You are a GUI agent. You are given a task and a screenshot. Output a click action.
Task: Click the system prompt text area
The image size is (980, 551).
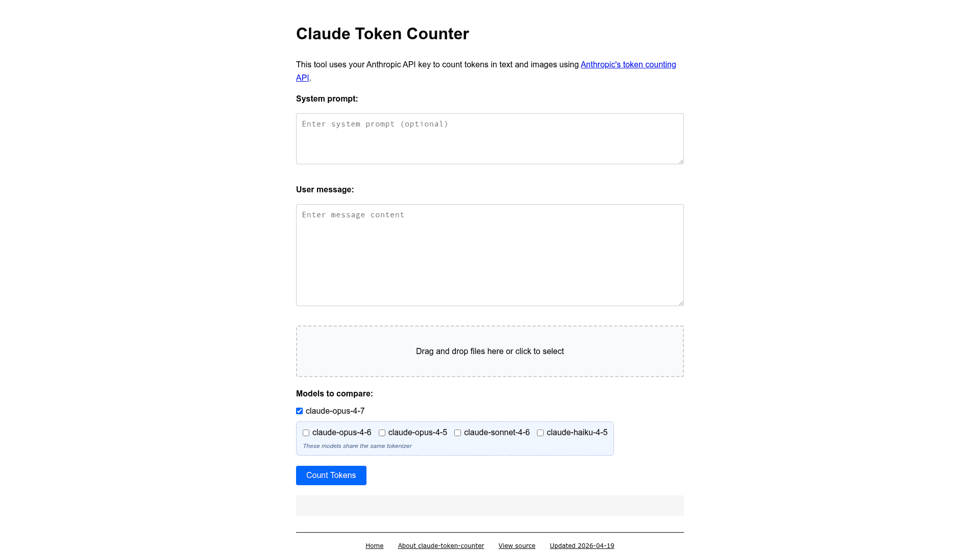489,138
